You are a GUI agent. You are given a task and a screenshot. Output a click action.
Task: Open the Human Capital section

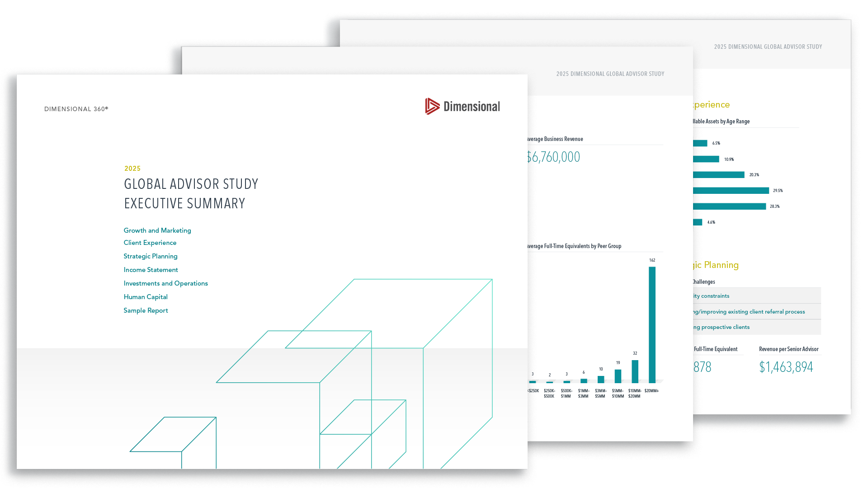[x=146, y=297]
